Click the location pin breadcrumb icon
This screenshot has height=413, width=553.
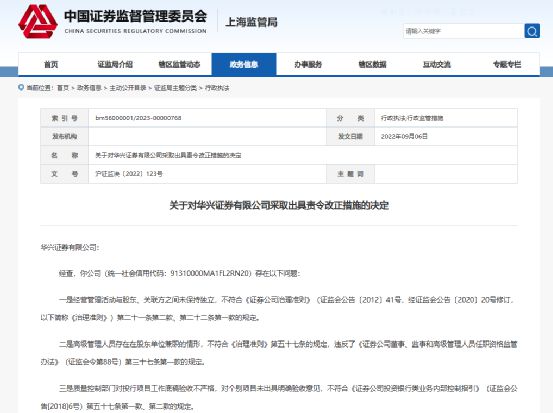coord(21,87)
